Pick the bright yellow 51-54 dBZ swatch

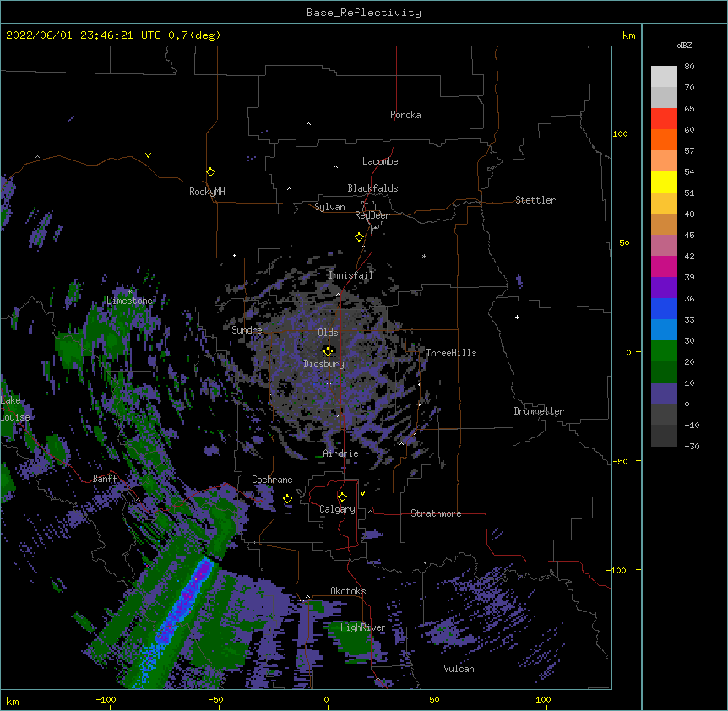click(x=664, y=182)
